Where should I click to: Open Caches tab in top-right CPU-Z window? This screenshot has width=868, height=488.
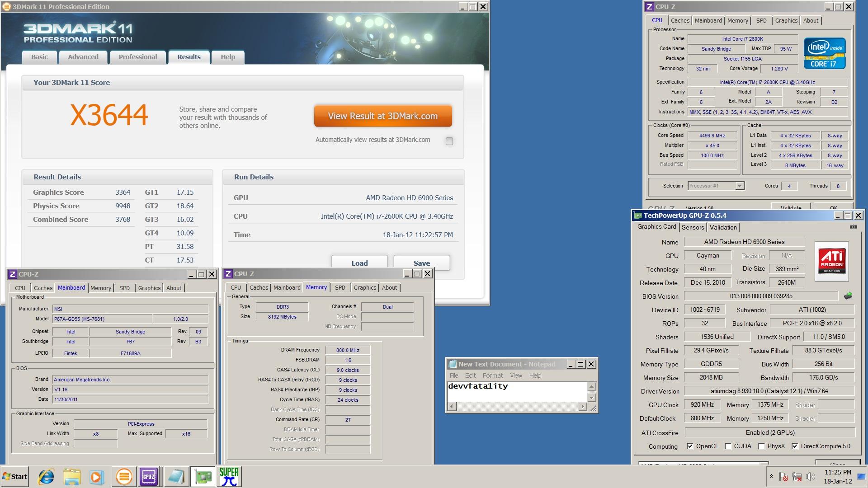point(680,20)
